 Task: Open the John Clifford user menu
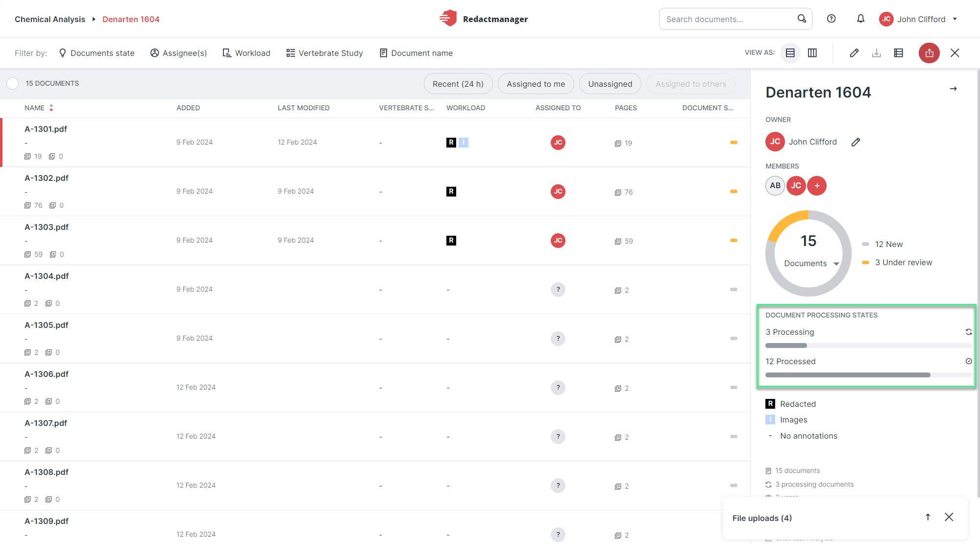coord(918,19)
